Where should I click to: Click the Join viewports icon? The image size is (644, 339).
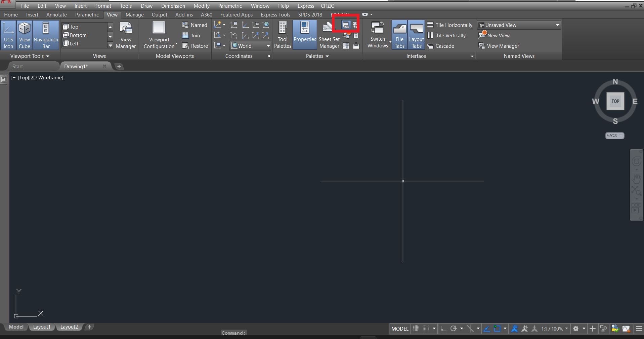185,36
